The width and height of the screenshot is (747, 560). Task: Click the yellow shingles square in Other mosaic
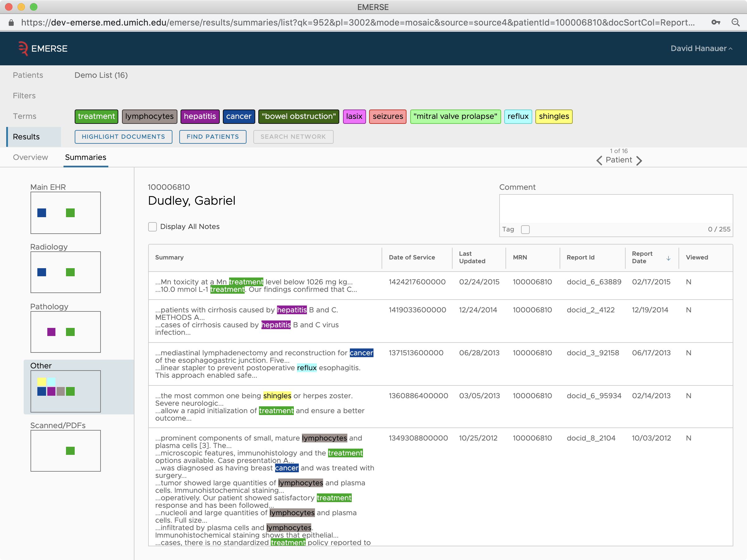click(41, 382)
